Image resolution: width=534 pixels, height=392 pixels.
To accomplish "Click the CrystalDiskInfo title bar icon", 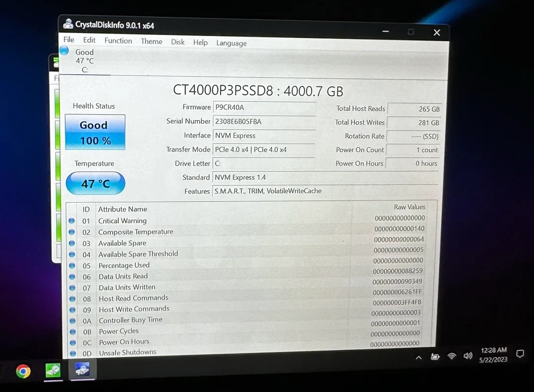I will point(68,24).
